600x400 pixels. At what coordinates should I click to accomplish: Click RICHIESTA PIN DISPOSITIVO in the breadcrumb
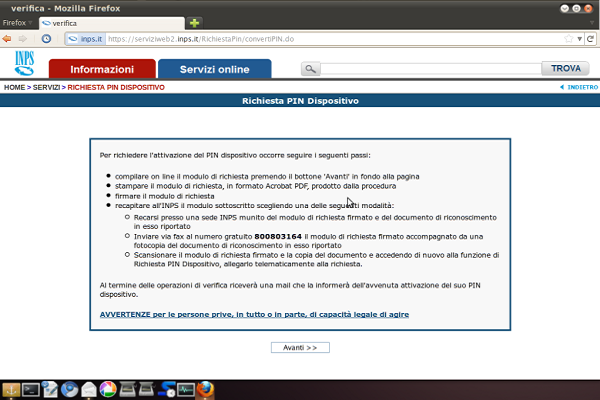coord(116,88)
